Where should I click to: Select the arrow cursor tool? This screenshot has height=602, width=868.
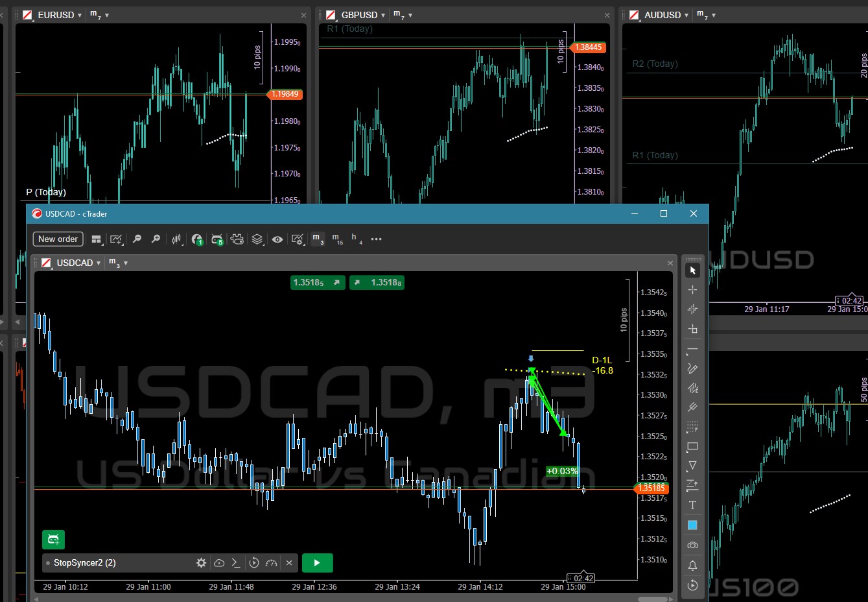(x=692, y=271)
